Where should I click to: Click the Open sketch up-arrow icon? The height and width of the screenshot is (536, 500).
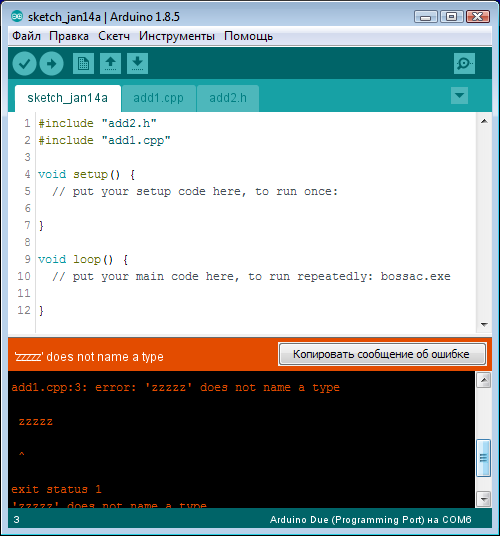pyautogui.click(x=110, y=64)
